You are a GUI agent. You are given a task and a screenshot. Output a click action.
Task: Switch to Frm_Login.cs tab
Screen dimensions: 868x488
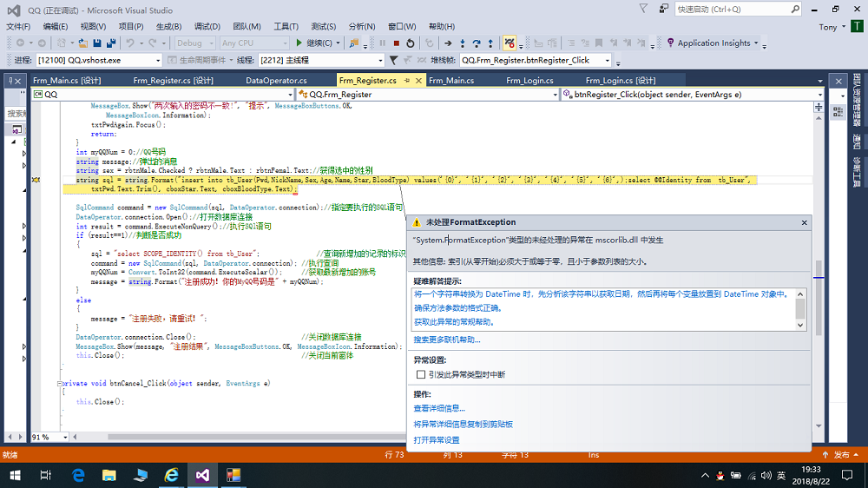click(x=529, y=81)
